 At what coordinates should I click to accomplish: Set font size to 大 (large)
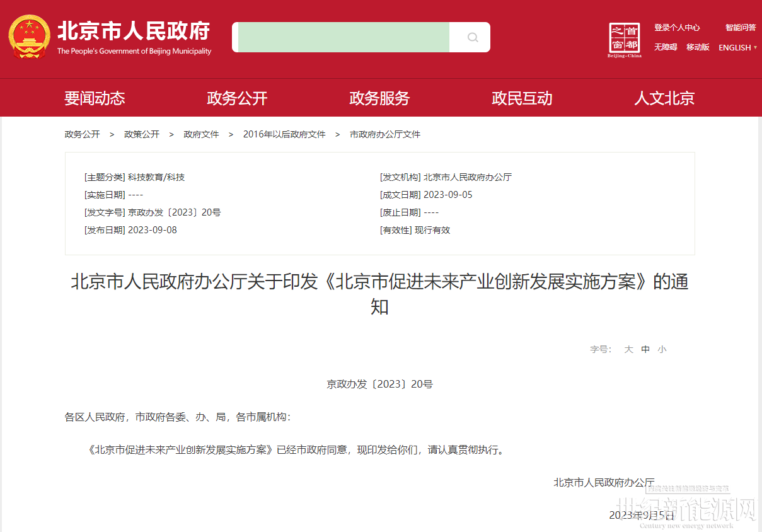628,349
